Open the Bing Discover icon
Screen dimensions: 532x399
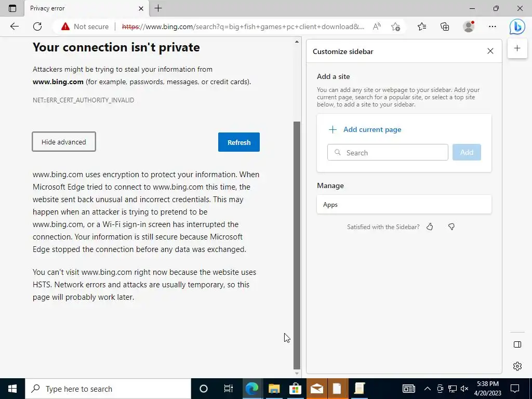[517, 26]
